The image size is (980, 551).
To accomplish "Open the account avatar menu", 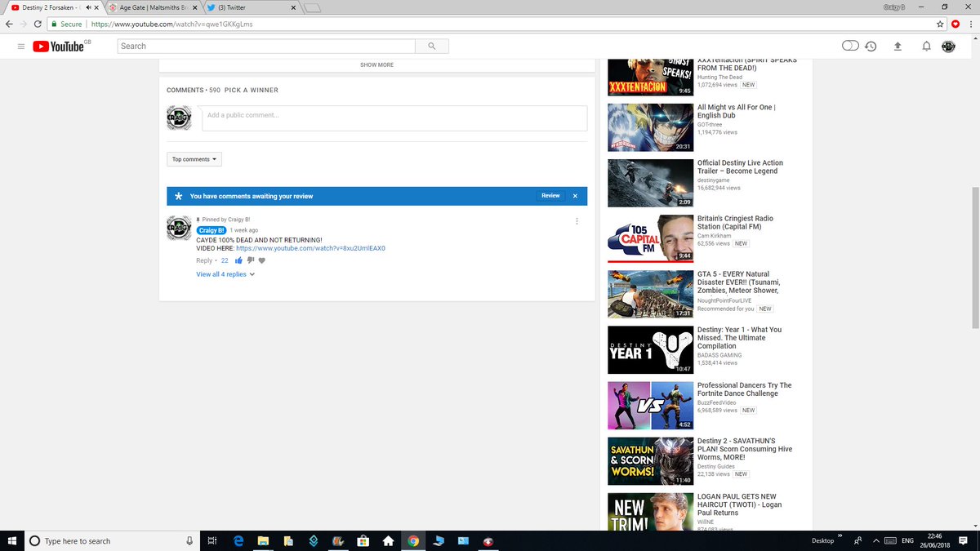I will (x=948, y=47).
